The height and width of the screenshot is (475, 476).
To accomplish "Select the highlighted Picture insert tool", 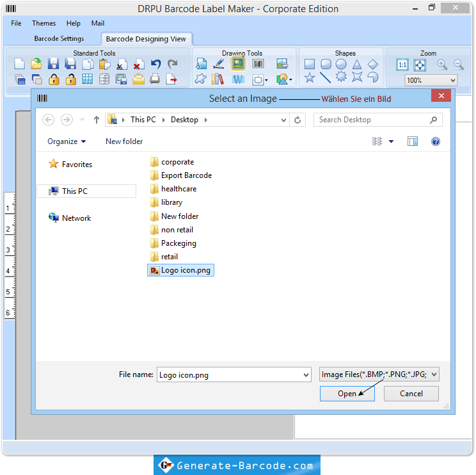I will coord(238,64).
